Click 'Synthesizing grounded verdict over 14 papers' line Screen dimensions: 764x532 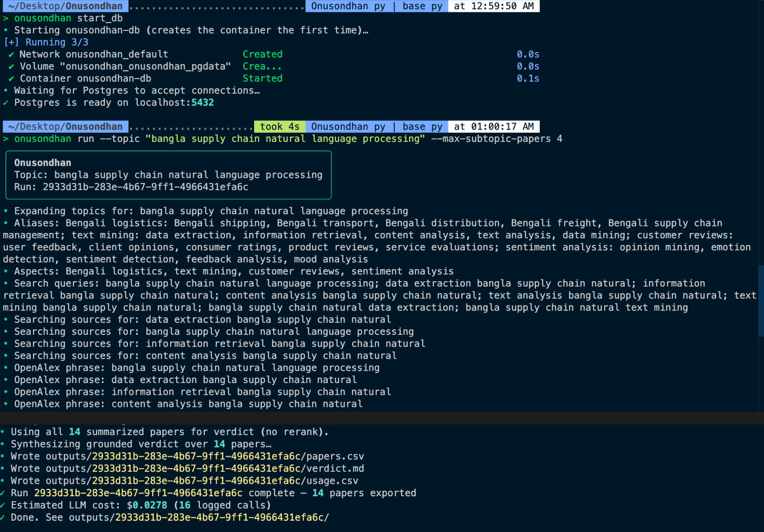(141, 444)
